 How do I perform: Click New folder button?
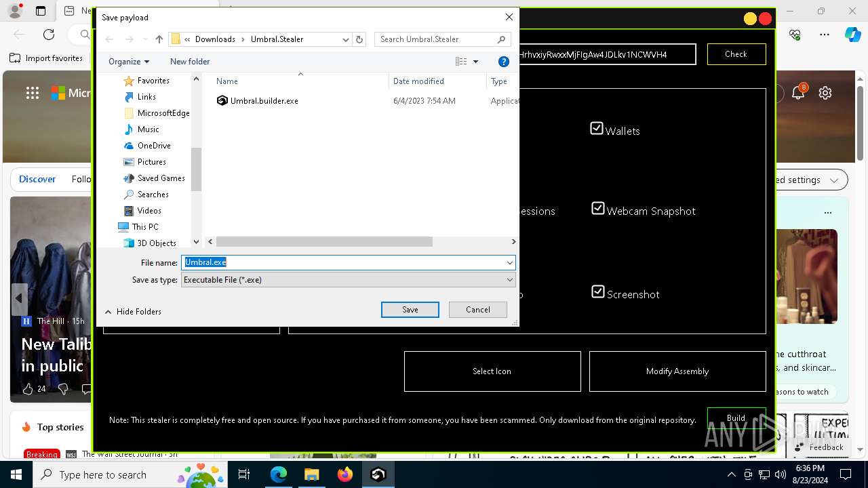click(x=190, y=62)
